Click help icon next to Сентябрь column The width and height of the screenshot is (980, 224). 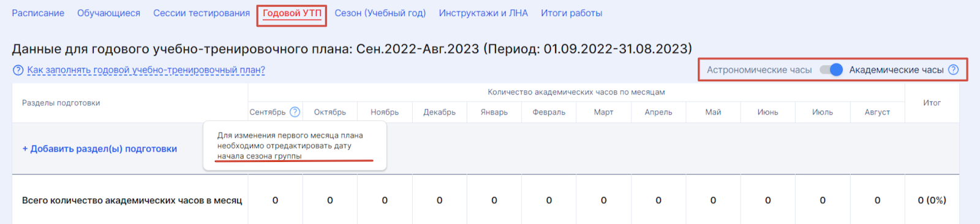click(295, 112)
